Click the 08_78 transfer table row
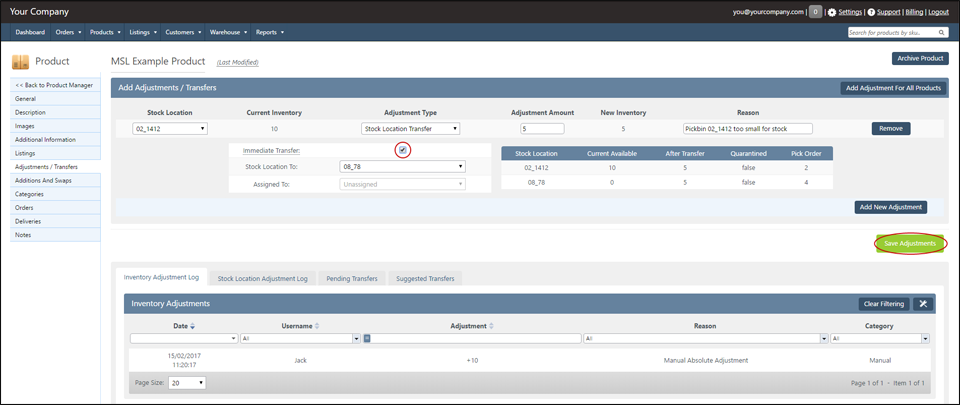The image size is (960, 405). (x=667, y=182)
